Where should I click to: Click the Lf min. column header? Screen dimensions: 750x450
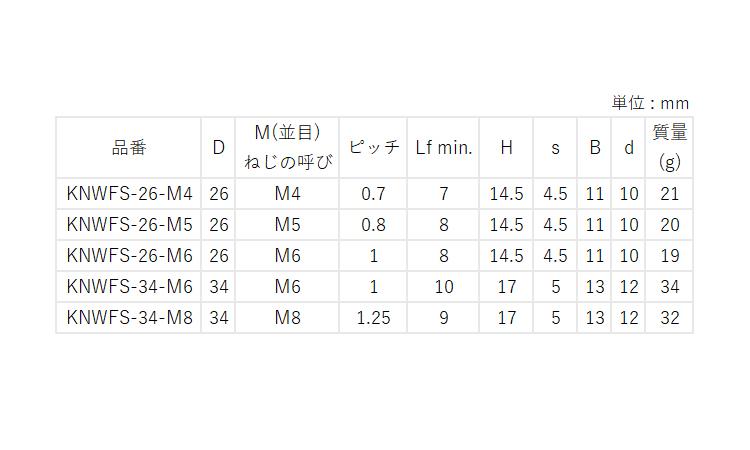coord(444,147)
